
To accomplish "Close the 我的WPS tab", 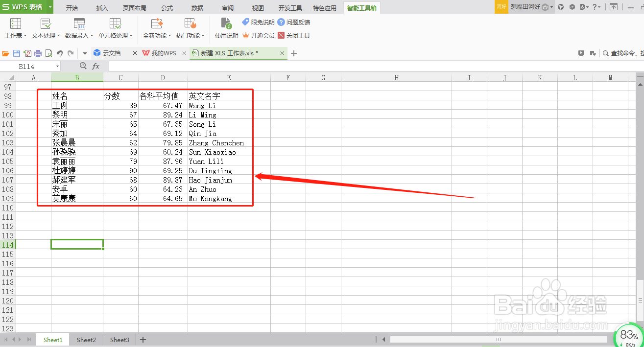I will click(184, 53).
